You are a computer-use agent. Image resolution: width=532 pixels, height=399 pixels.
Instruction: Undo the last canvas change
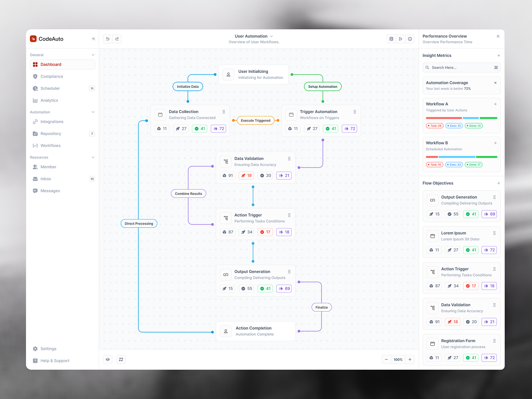coord(107,39)
